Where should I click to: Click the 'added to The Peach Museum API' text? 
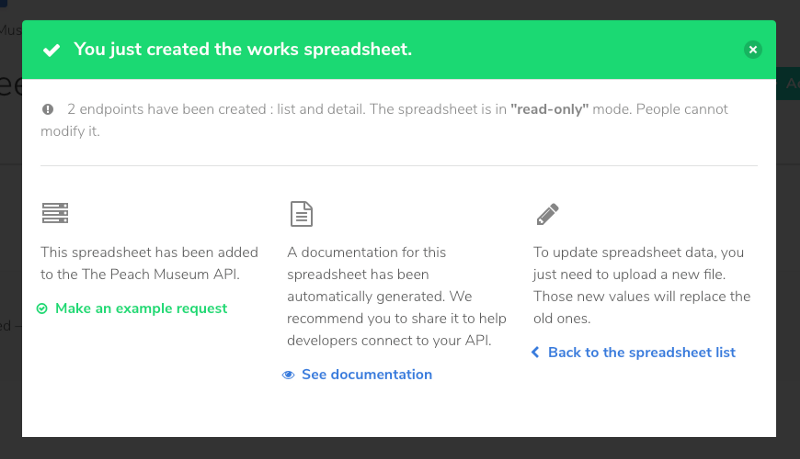pyautogui.click(x=149, y=263)
